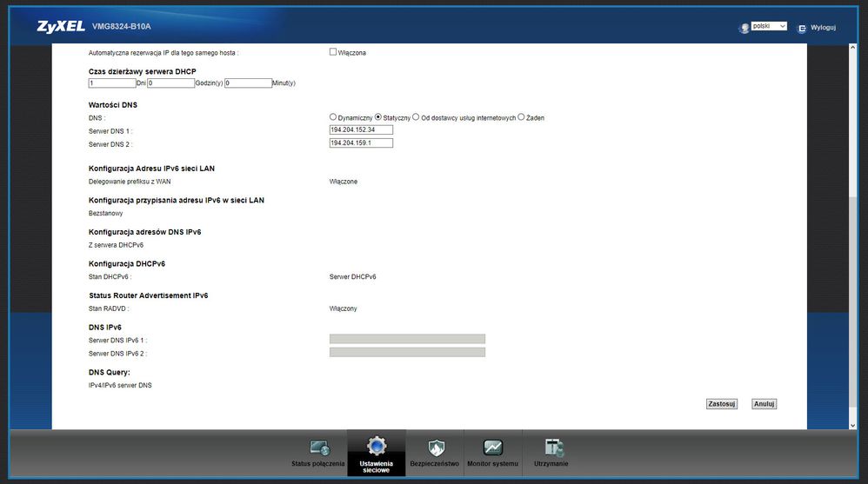The height and width of the screenshot is (484, 868).
Task: Open Monitor systemu graph icon
Action: click(492, 448)
